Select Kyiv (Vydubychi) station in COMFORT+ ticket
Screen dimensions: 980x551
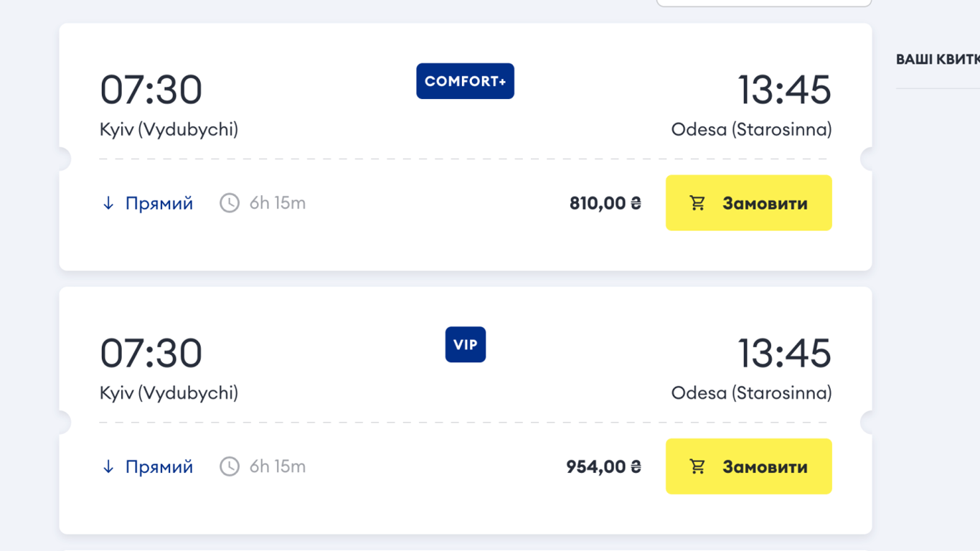tap(169, 129)
